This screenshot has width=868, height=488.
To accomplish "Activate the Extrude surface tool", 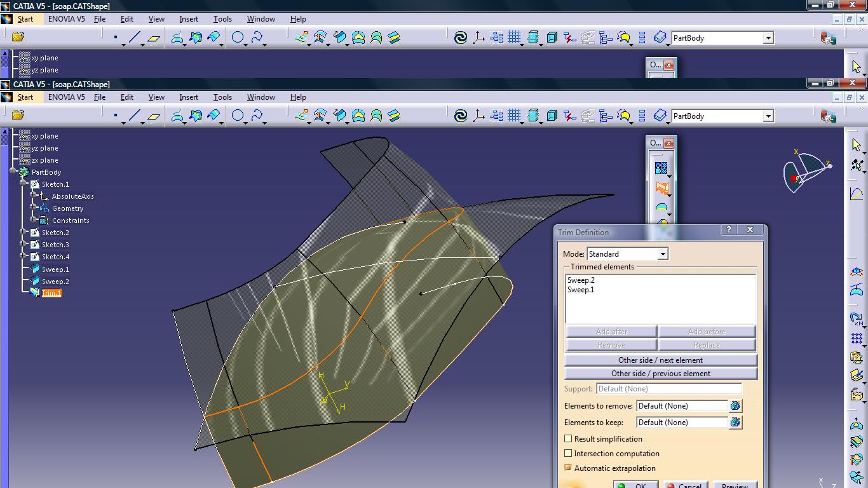I will (x=302, y=116).
